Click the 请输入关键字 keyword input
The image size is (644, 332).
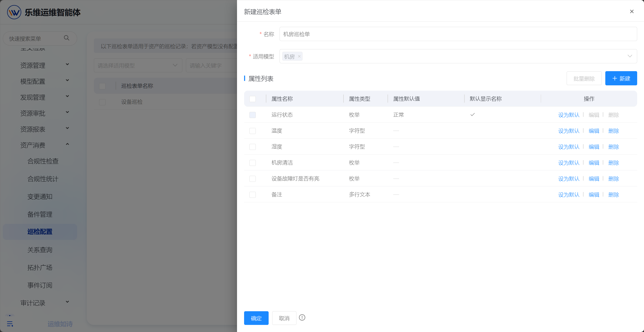(x=211, y=65)
